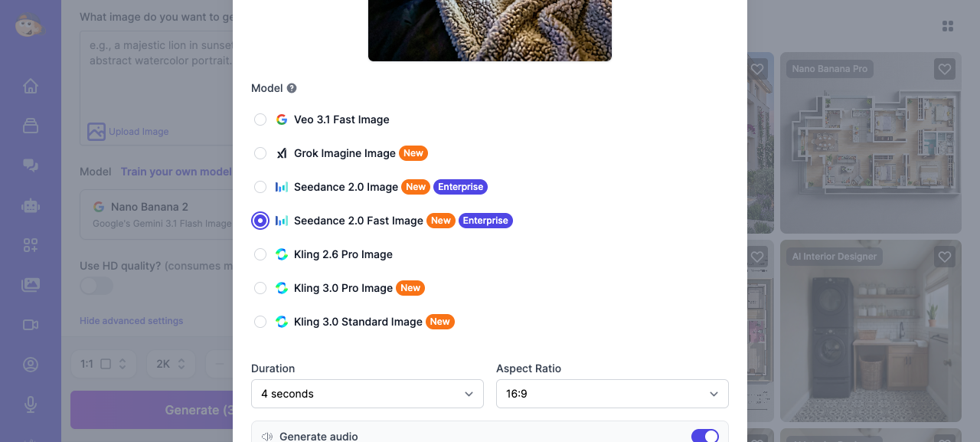Favorite the Nano Banana Pro floor plan thumbnail
Viewport: 980px width, 442px height.
[x=944, y=68]
